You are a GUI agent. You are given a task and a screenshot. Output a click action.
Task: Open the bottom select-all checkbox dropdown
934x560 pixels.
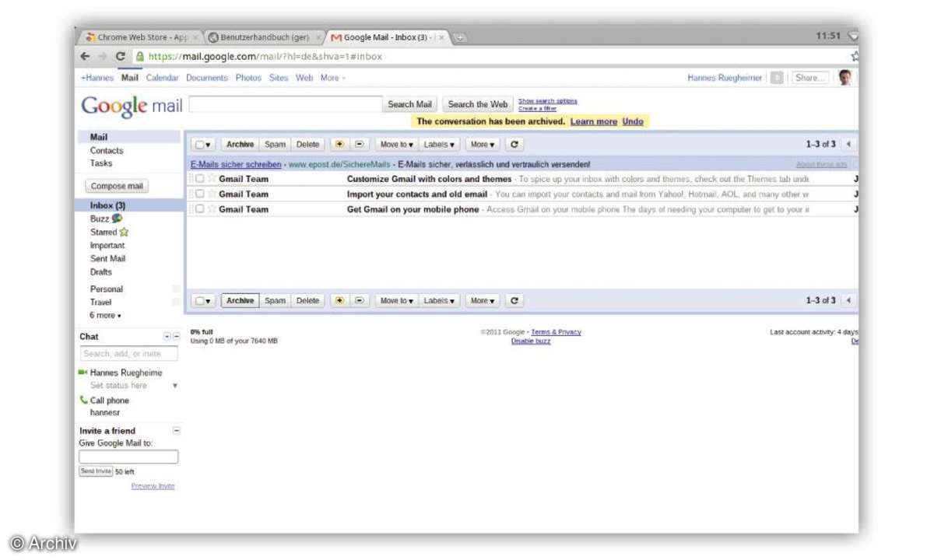coord(204,301)
